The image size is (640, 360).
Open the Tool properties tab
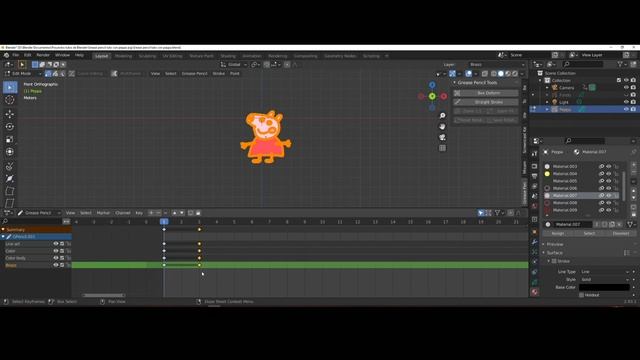click(x=534, y=154)
